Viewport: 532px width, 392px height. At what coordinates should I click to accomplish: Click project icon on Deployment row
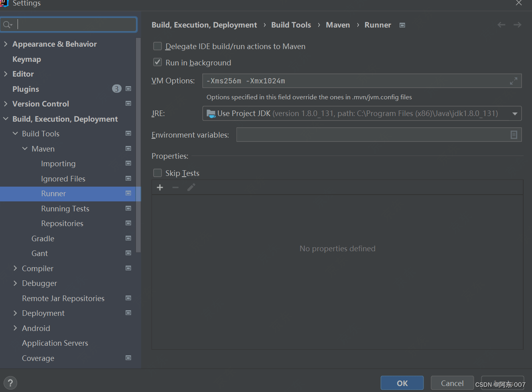(128, 313)
